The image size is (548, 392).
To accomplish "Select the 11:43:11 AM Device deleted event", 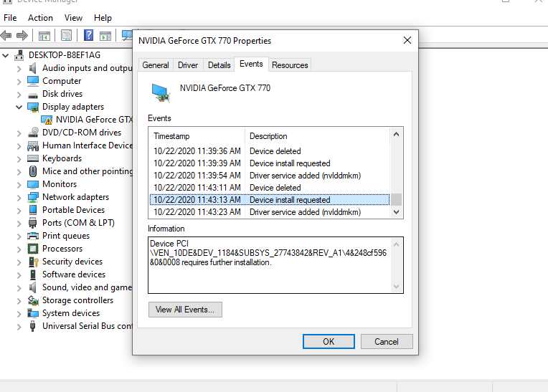I will pyautogui.click(x=270, y=188).
